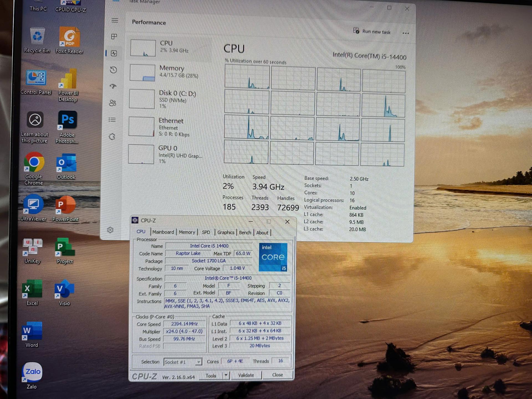Viewport: 532px width, 399px height.
Task: Open the Services view in Task Manager
Action: pos(112,136)
